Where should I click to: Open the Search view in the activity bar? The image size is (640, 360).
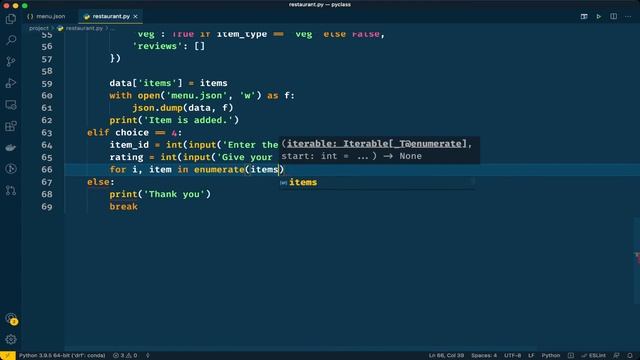pyautogui.click(x=11, y=40)
